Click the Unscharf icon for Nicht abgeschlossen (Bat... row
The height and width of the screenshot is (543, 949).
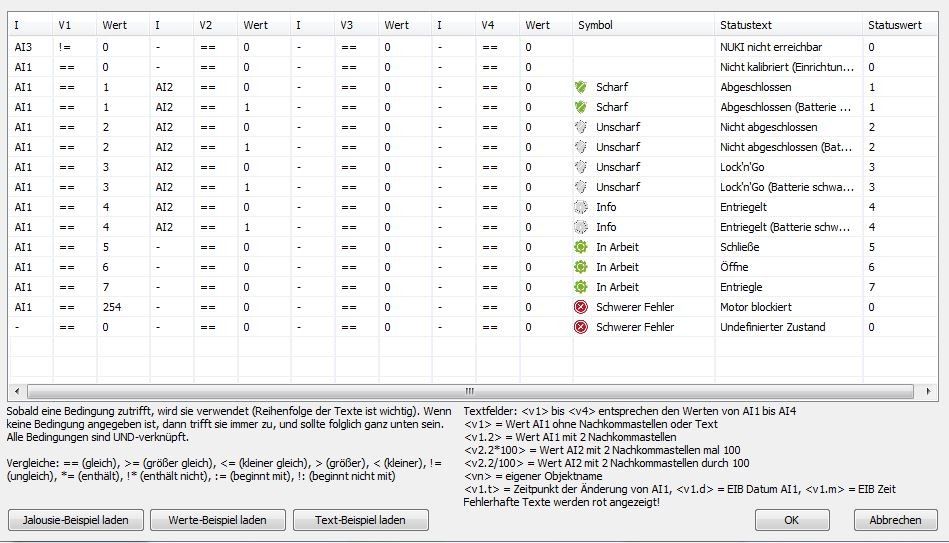[x=580, y=147]
